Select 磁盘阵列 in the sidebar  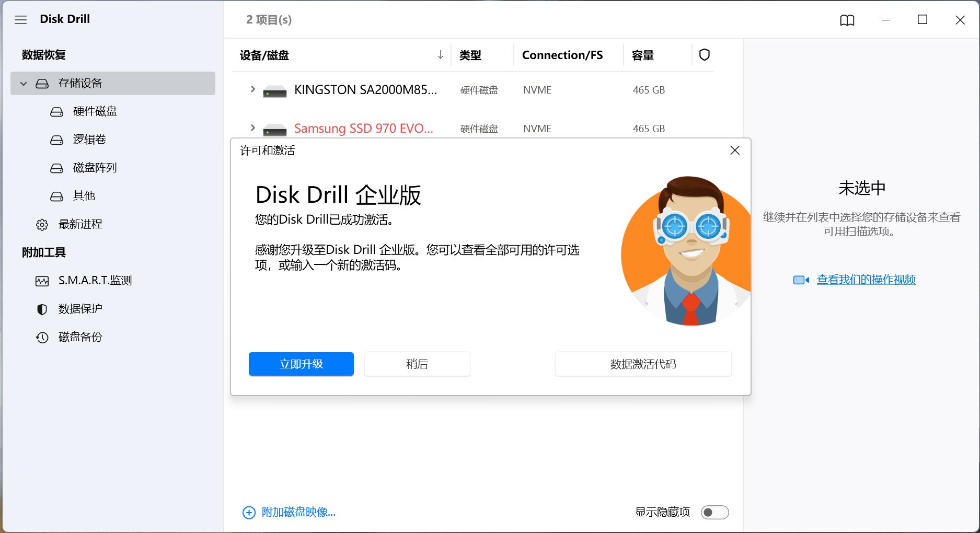click(x=95, y=168)
